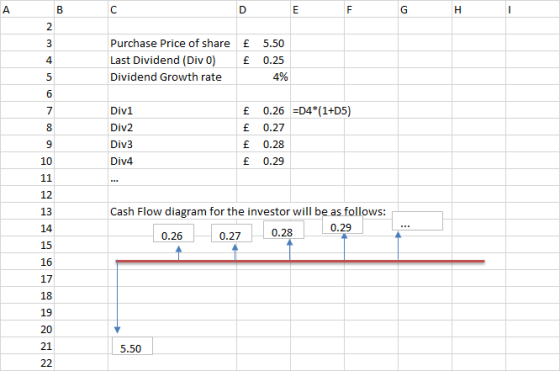The image size is (560, 371).
Task: Select the 4% growth rate cell
Action: [x=263, y=77]
